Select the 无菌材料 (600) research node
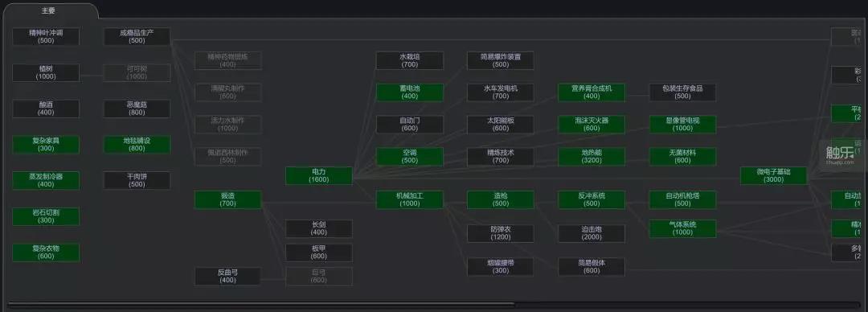 [682, 156]
